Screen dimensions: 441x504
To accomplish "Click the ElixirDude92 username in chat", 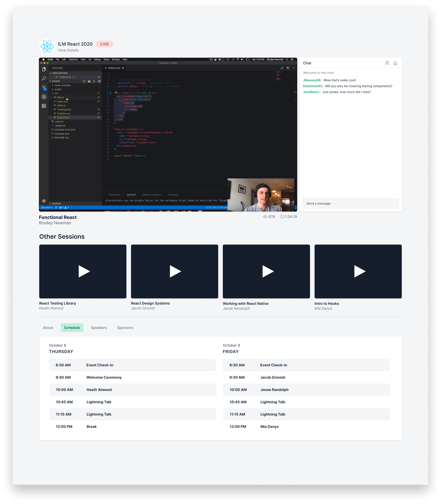I will pos(313,86).
